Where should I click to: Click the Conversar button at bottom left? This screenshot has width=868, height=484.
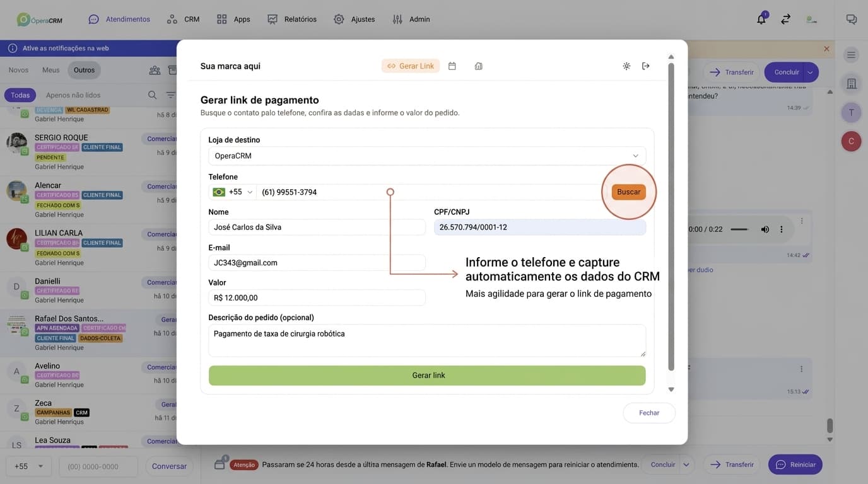[169, 466]
